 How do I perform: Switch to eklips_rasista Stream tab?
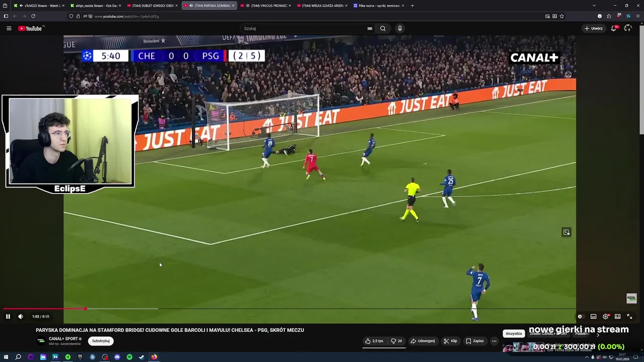(96, 6)
